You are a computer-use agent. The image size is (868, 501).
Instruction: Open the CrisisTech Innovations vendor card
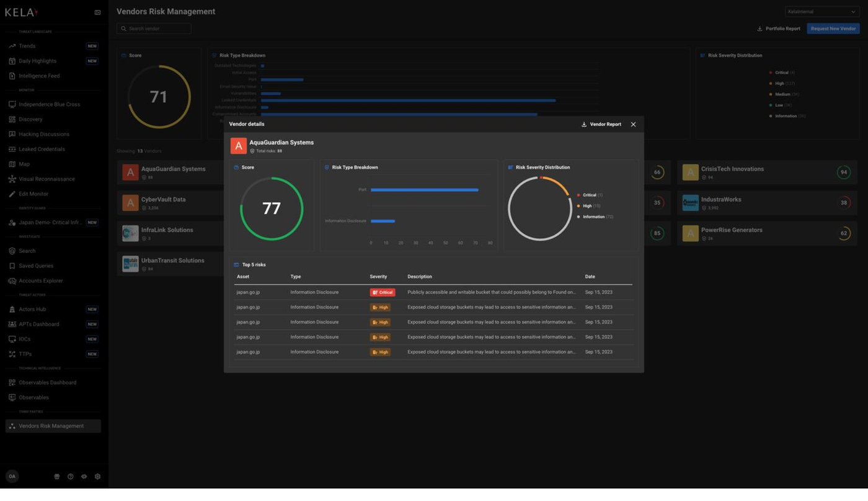767,172
